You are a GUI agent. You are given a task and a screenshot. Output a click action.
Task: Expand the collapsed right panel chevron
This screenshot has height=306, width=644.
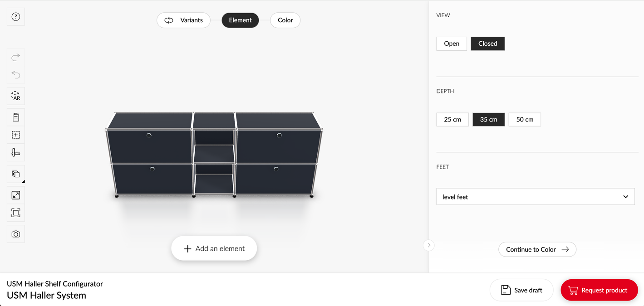[428, 245]
